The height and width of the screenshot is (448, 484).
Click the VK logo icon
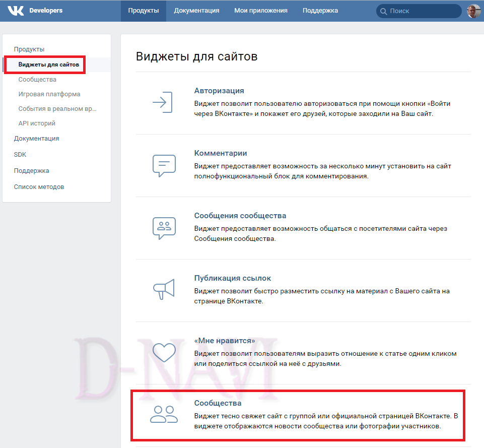(x=16, y=11)
